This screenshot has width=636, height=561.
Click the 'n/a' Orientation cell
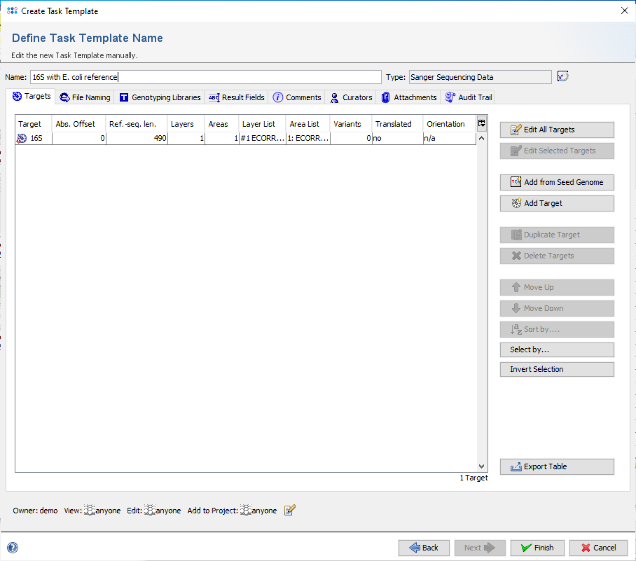click(449, 138)
